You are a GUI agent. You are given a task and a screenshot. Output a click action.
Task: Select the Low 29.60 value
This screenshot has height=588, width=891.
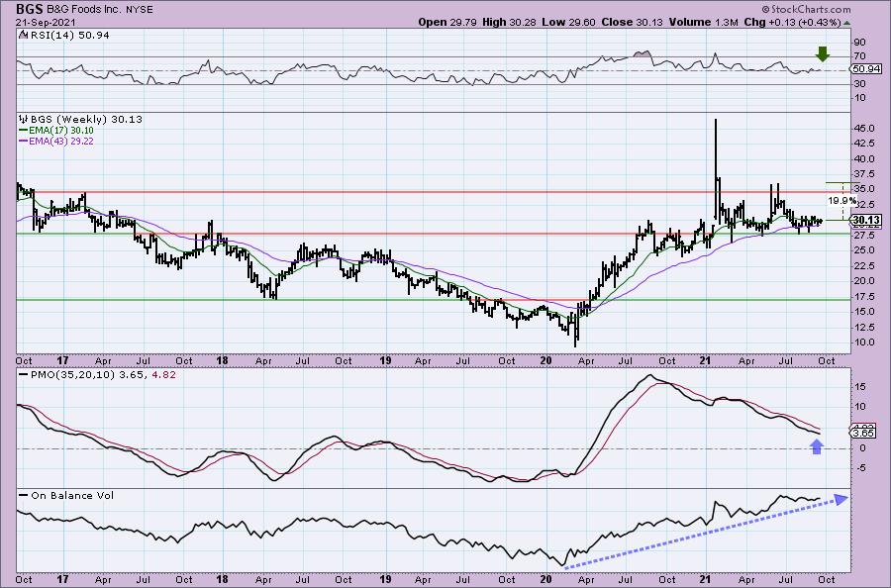(x=568, y=22)
